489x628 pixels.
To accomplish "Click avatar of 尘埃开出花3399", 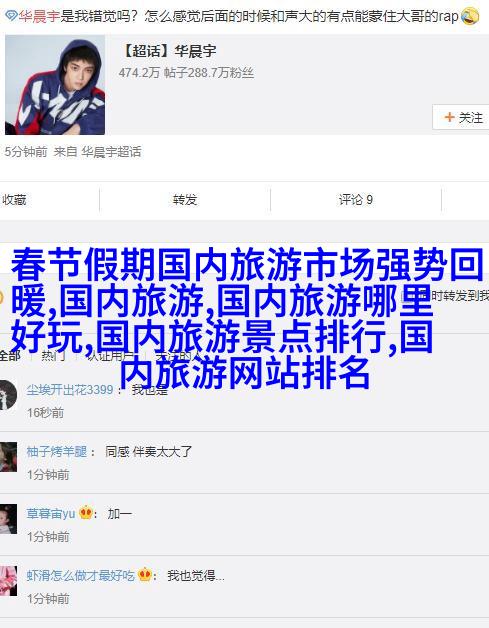I will coord(8,395).
